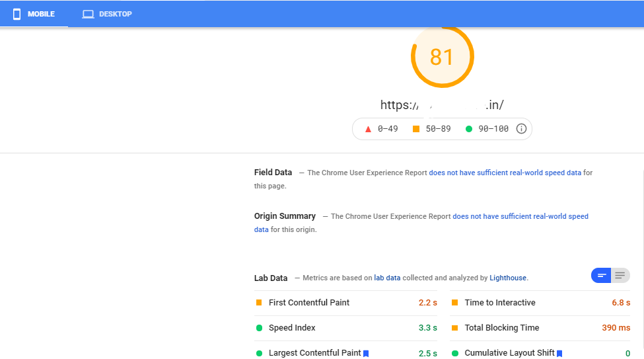Click Total Blocking Time metric label
This screenshot has width=644, height=359.
(502, 328)
